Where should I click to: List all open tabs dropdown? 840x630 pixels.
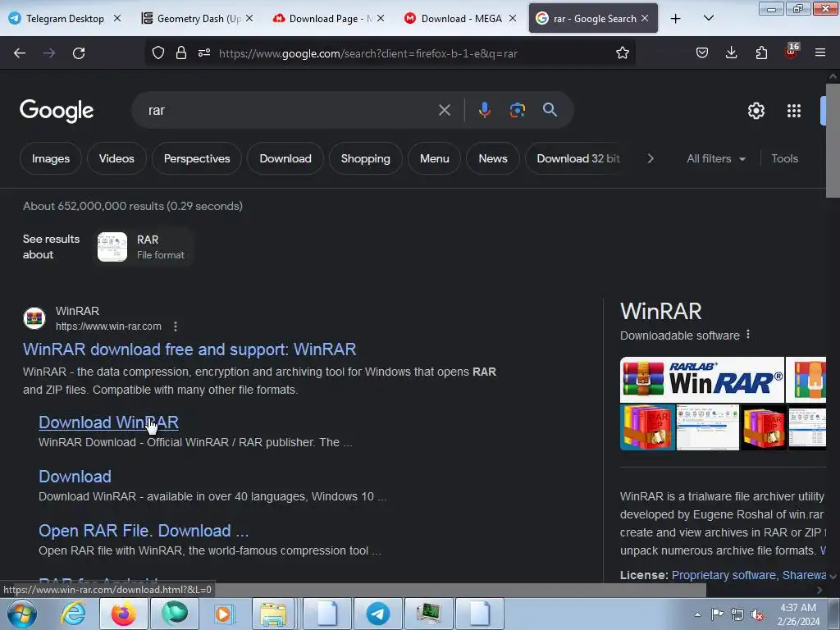pos(708,18)
